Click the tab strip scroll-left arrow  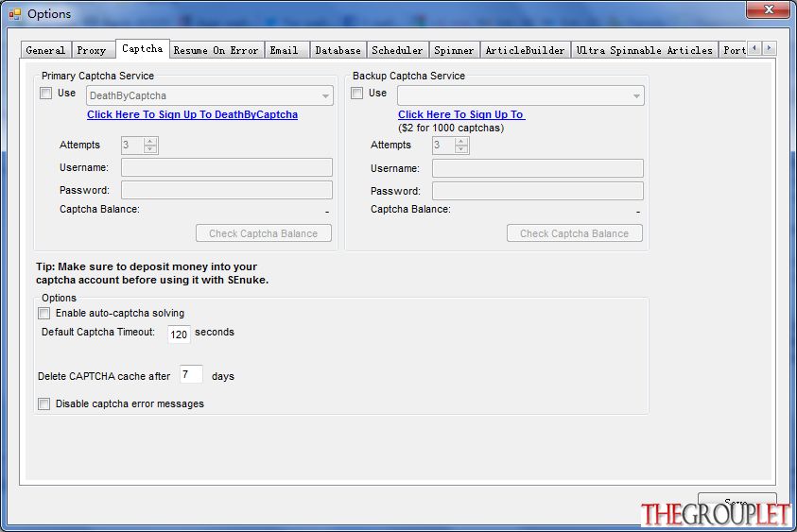coord(754,48)
